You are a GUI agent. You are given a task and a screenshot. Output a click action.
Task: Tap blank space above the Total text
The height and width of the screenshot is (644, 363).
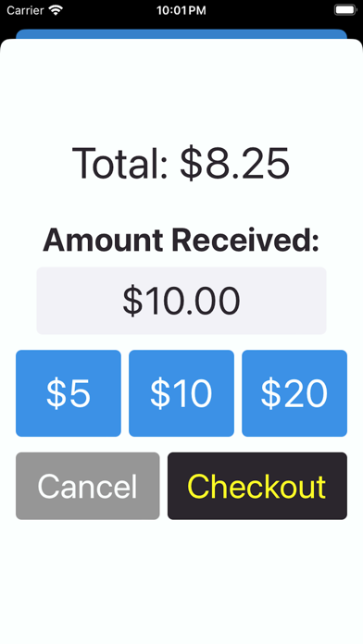(181, 91)
